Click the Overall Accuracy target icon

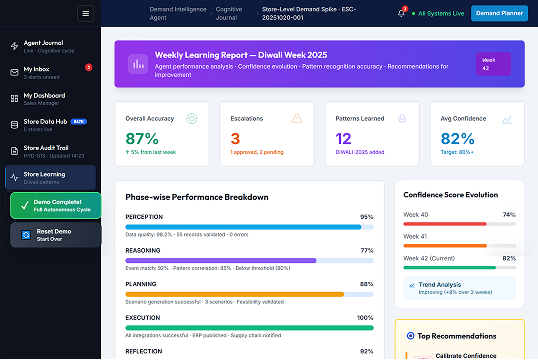[x=191, y=119]
